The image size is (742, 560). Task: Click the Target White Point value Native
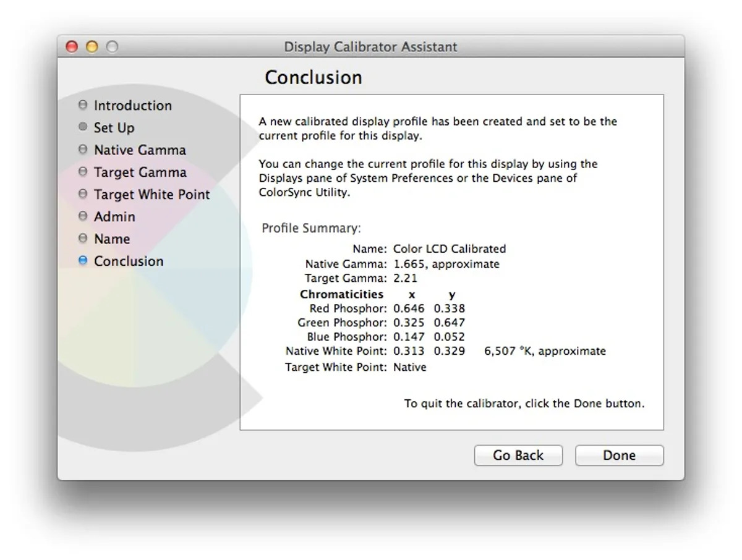coord(410,367)
